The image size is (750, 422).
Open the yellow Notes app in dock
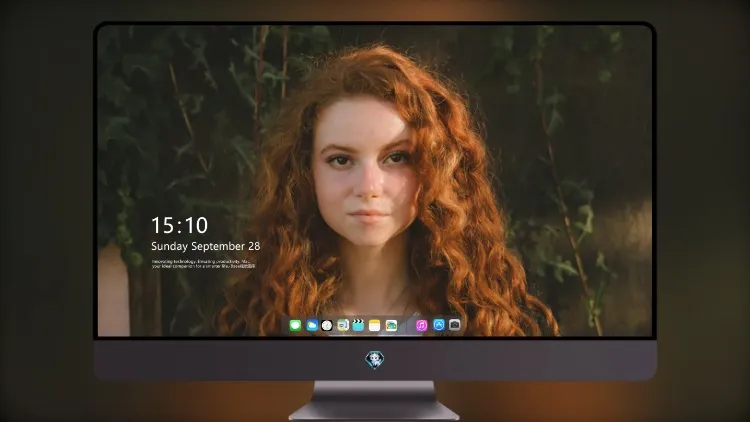375,325
